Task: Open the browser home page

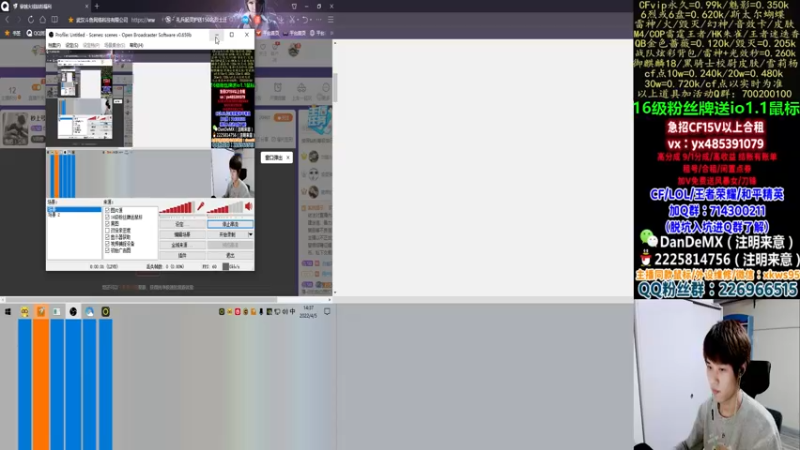Action: tap(42, 20)
